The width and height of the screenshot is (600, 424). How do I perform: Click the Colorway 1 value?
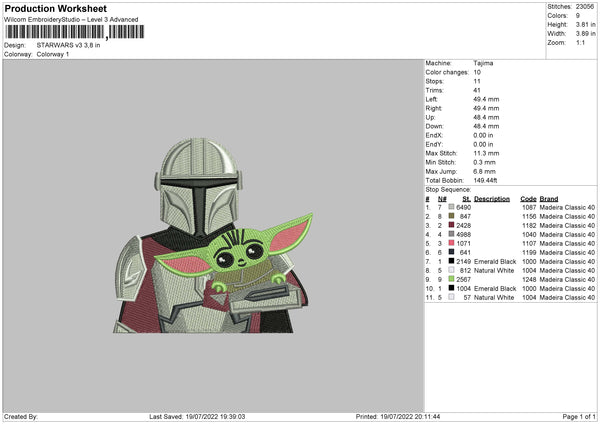[x=53, y=54]
